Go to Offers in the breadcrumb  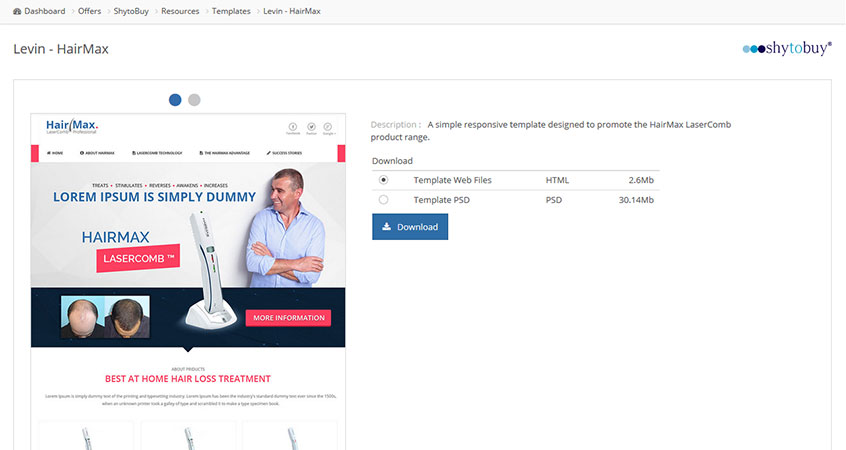click(90, 11)
